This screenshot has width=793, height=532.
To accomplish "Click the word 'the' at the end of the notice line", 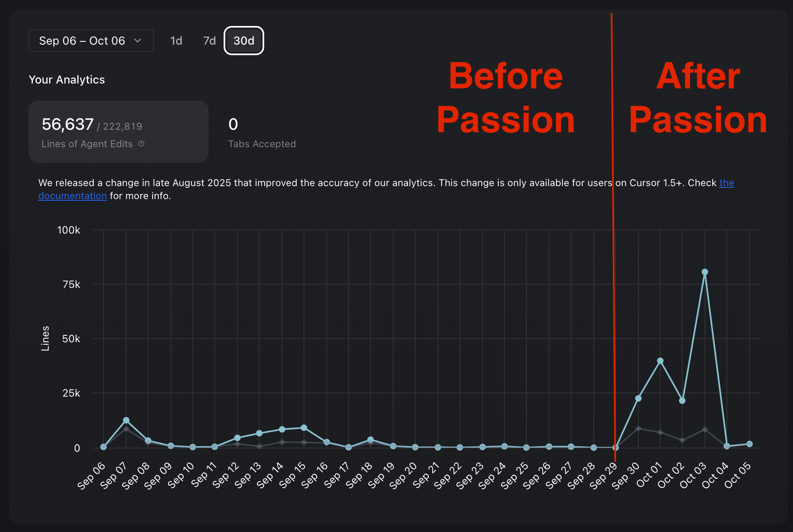I will (726, 183).
